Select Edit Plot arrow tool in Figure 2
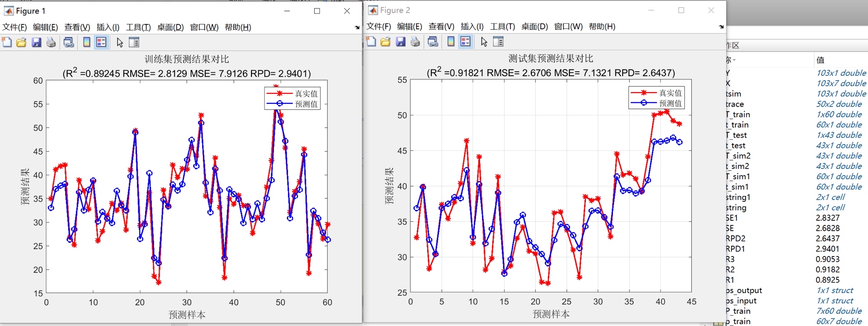Screen dimensions: 868x326 coord(484,42)
